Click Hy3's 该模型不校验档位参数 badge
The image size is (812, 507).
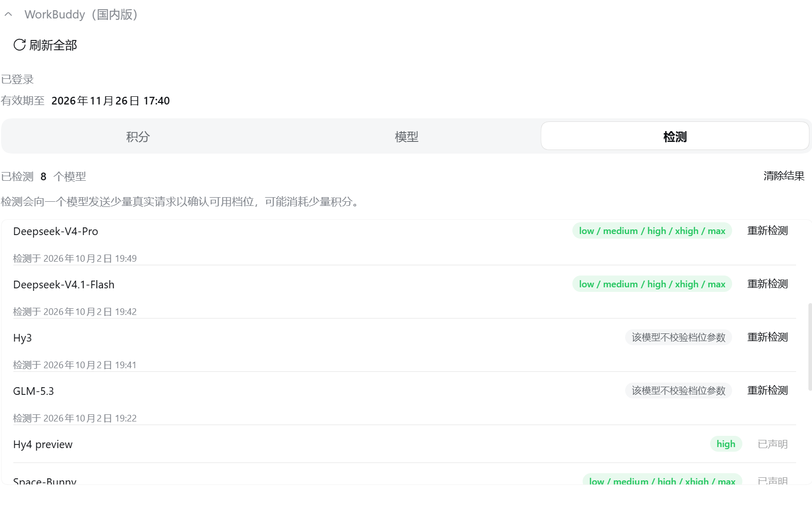click(x=678, y=337)
